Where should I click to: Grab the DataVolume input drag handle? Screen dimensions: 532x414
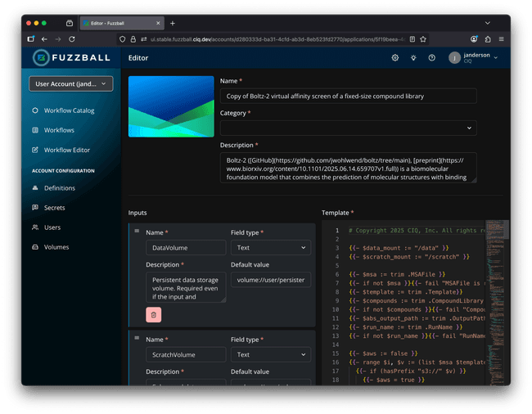[x=137, y=231]
